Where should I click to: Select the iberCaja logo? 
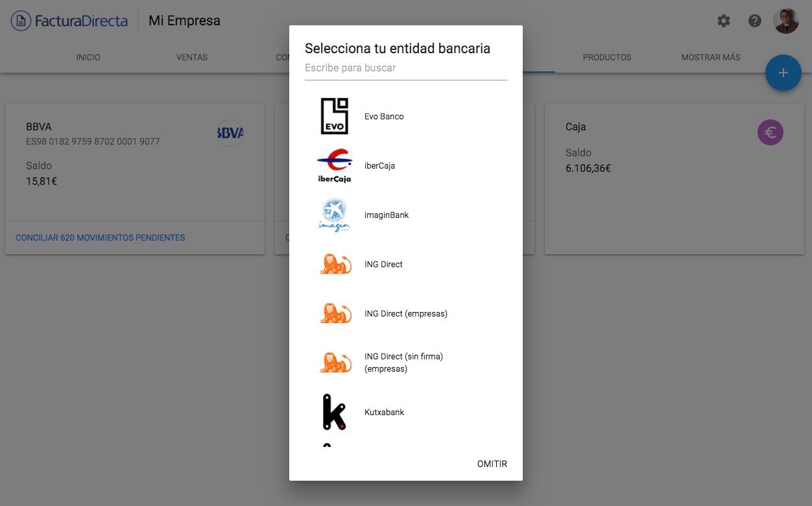click(335, 166)
